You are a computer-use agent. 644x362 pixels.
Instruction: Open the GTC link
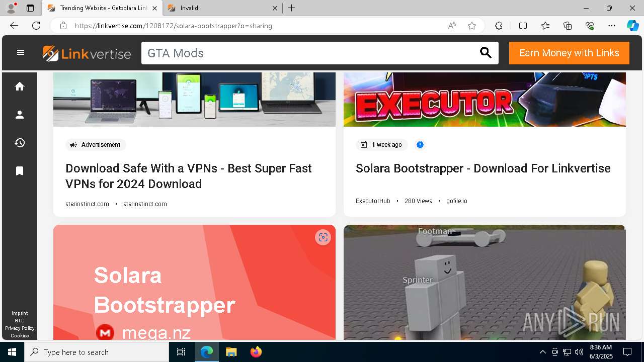click(x=20, y=320)
